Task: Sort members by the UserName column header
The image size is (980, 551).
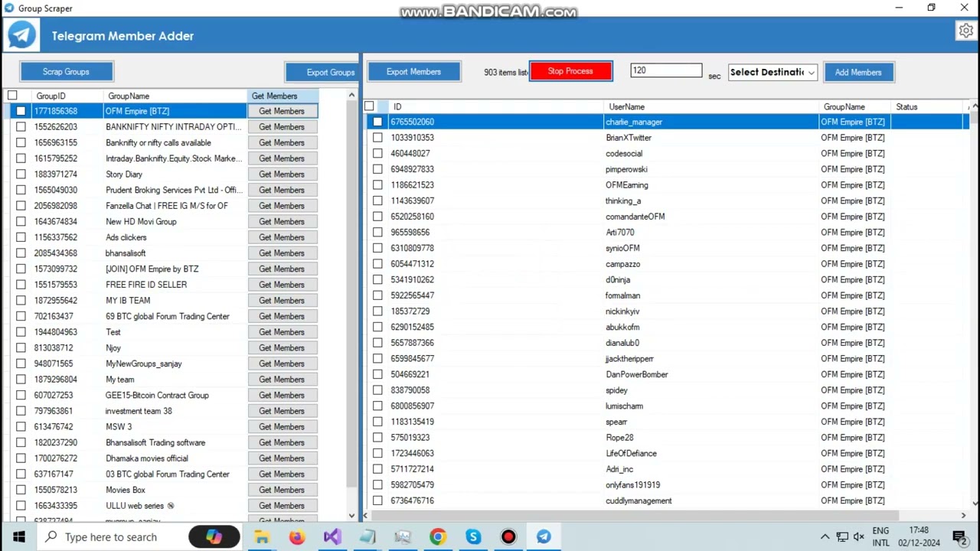Action: tap(712, 106)
